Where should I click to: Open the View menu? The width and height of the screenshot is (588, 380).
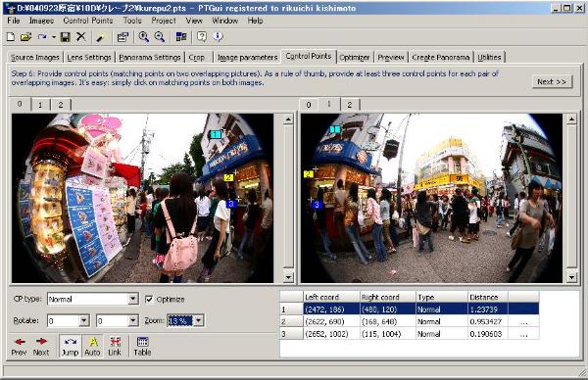[x=194, y=21]
